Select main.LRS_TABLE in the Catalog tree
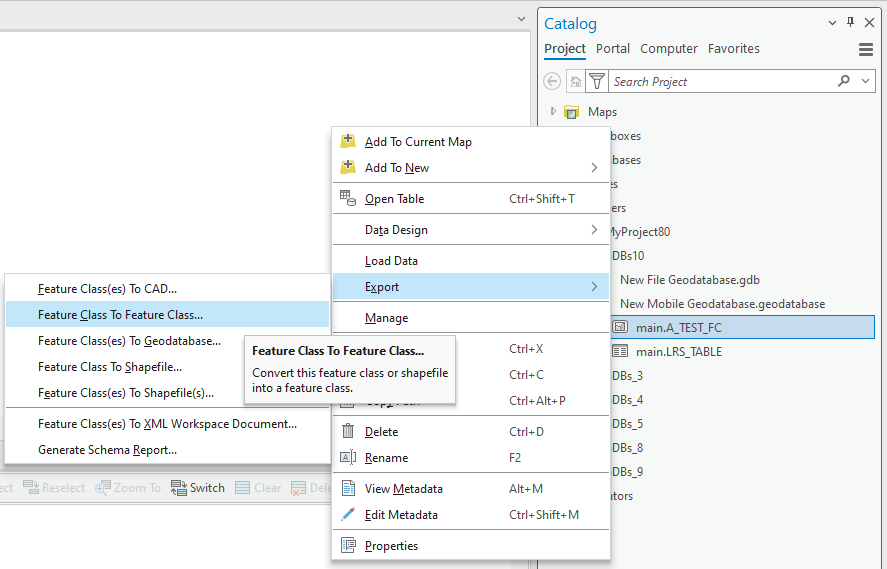887x569 pixels. click(678, 352)
